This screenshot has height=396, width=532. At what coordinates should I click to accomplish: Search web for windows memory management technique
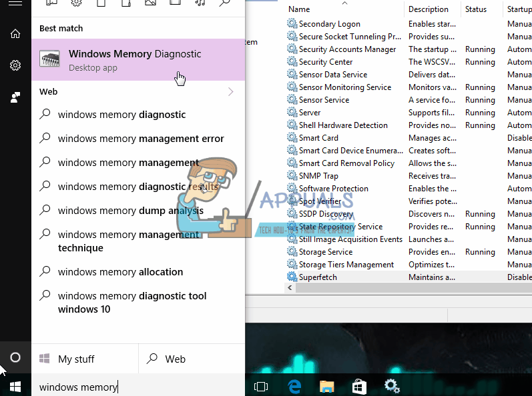click(x=138, y=241)
